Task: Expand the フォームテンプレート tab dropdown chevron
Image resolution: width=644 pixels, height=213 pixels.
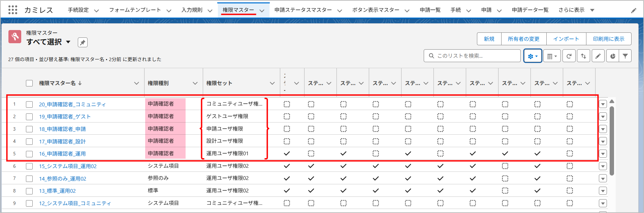Action: [x=169, y=10]
